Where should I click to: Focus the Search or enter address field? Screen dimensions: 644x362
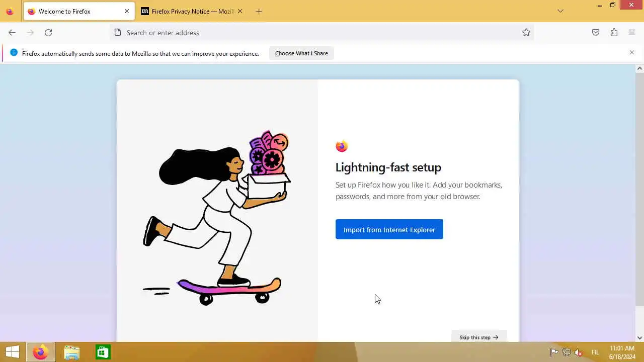pos(322,33)
